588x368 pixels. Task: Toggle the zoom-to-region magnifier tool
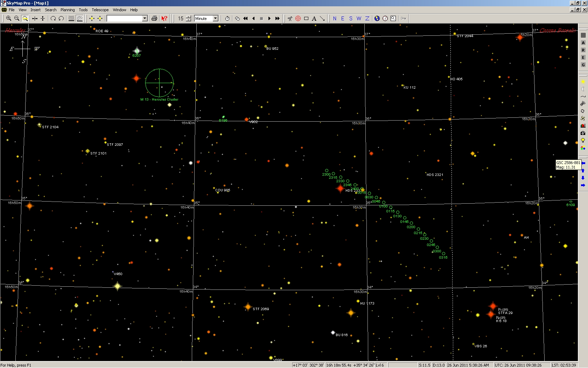pos(25,19)
